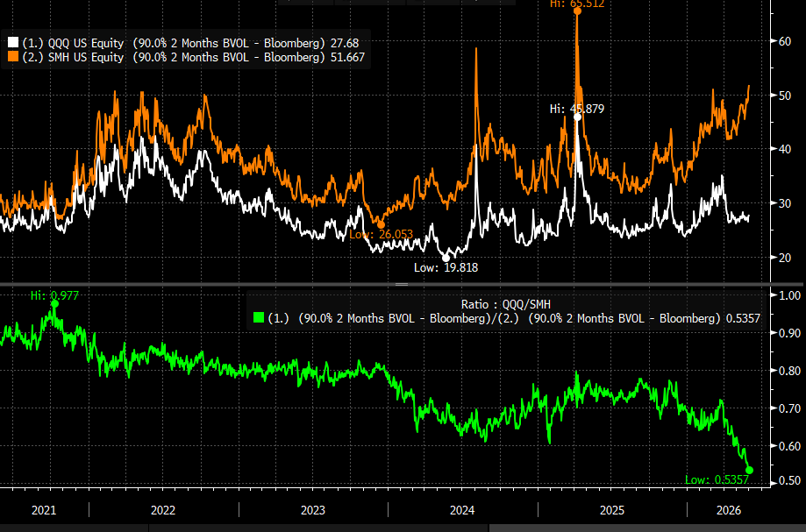Click the 1.00 tick on the ratio y-axis
Viewport: 806px width, 532px height.
[x=790, y=295]
